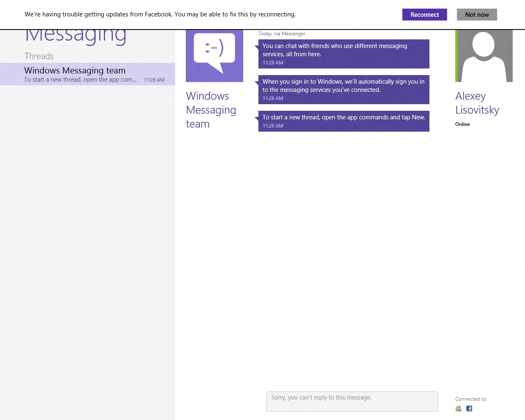Dismiss the notification with Not now
This screenshot has height=420, width=525.
coord(477,14)
